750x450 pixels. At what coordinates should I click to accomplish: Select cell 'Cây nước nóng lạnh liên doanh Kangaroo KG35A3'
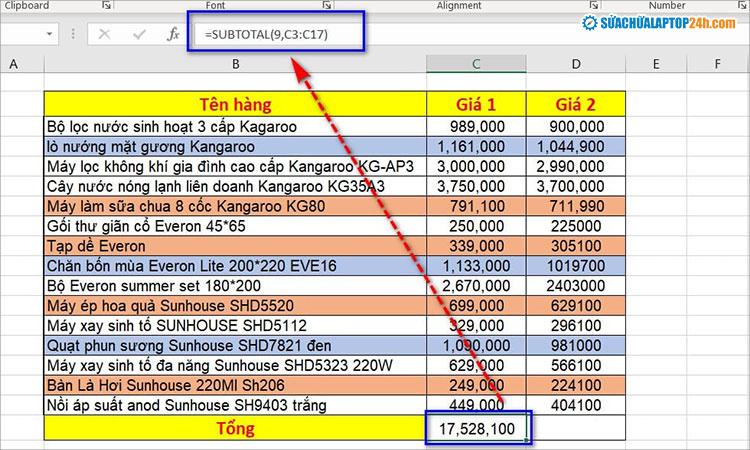[235, 186]
